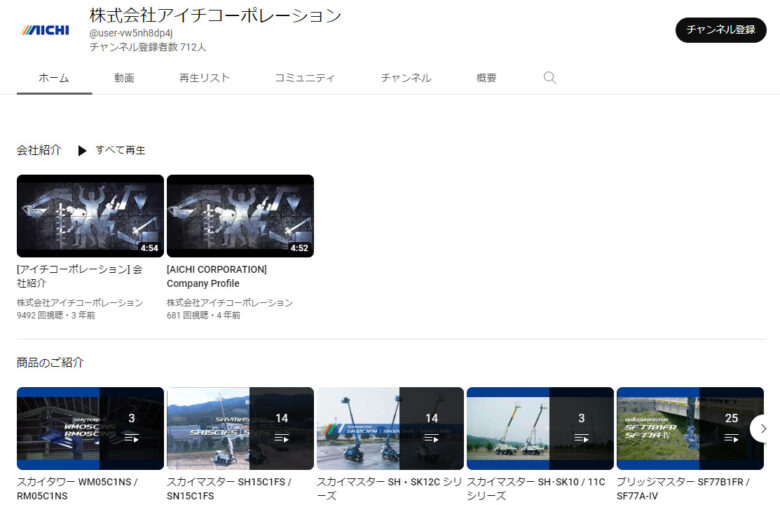This screenshot has height=505, width=780.
Task: Click the ブリッジマスター SF77B1FR / SF77A-IV title
Action: 683,489
